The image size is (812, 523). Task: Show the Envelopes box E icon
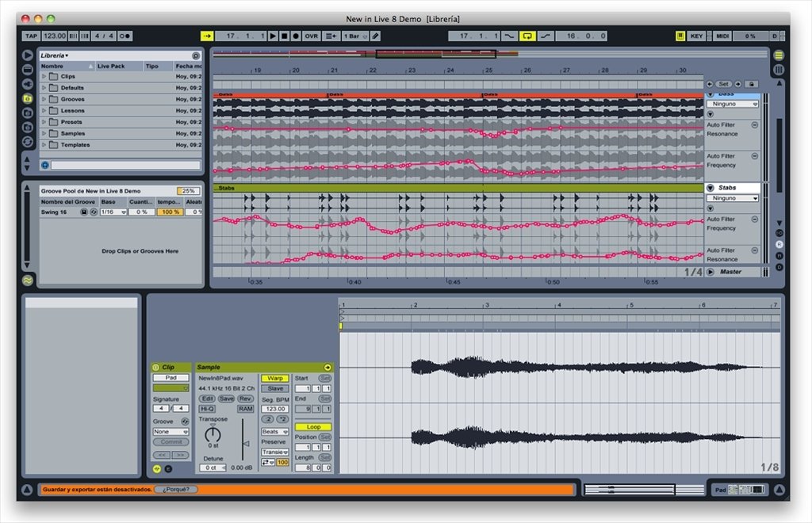(168, 468)
